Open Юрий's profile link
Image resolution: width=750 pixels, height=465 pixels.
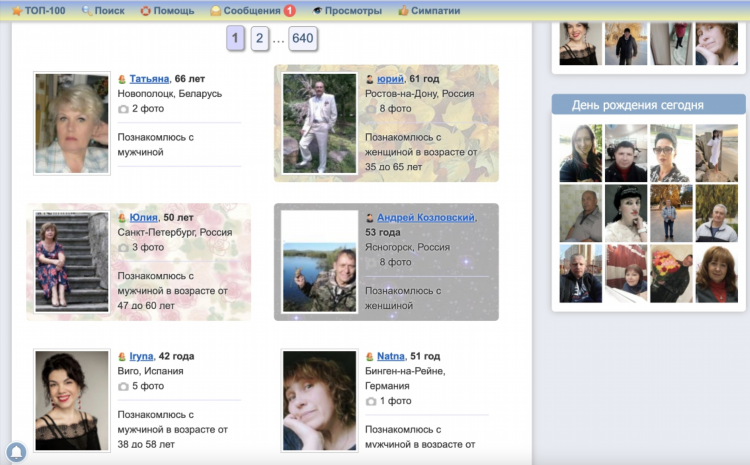390,79
